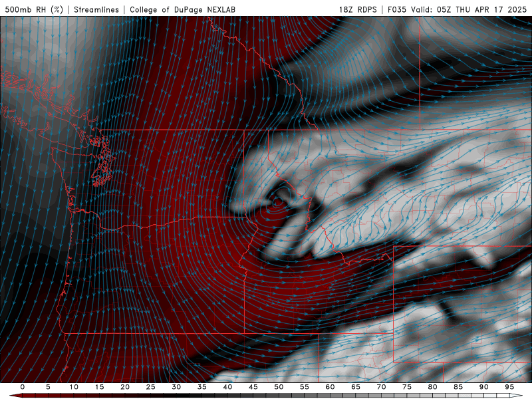The height and width of the screenshot is (399, 532).
Task: Click the '70' value on the color scale
Action: (381, 387)
